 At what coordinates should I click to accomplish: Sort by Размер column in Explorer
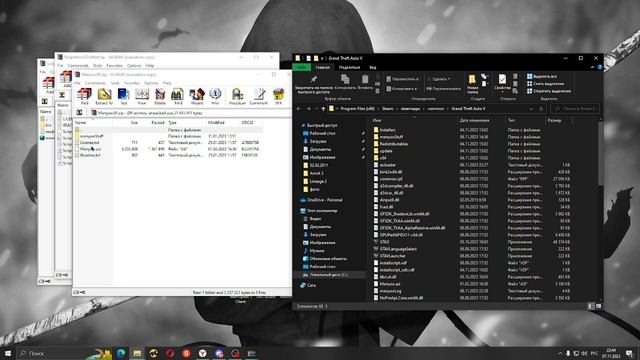554,120
